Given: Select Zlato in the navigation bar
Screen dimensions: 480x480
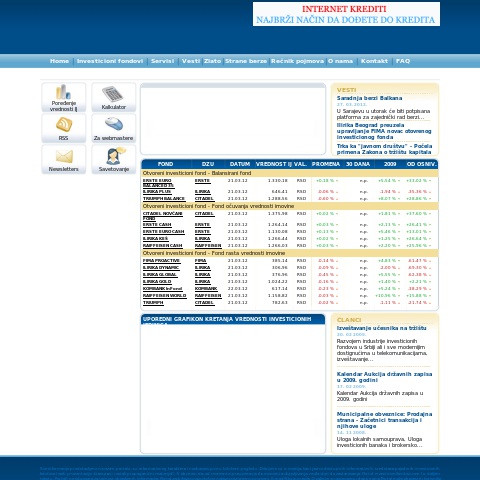Looking at the screenshot, I should (212, 61).
